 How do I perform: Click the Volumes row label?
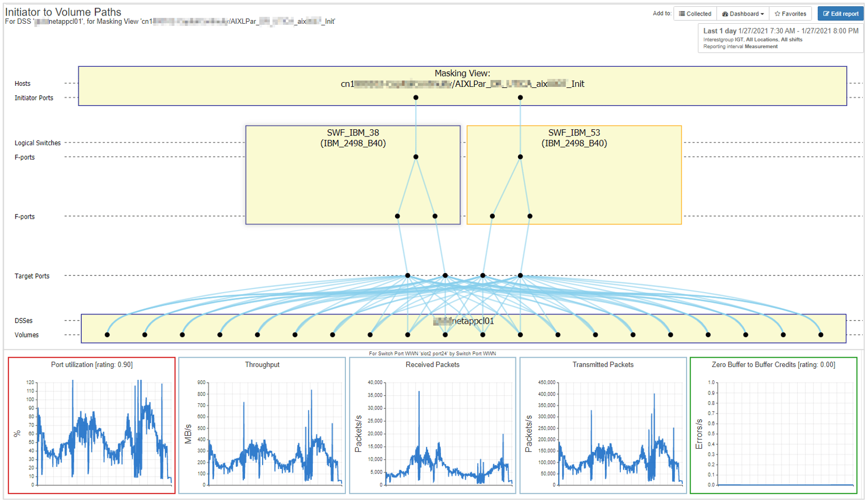[27, 335]
